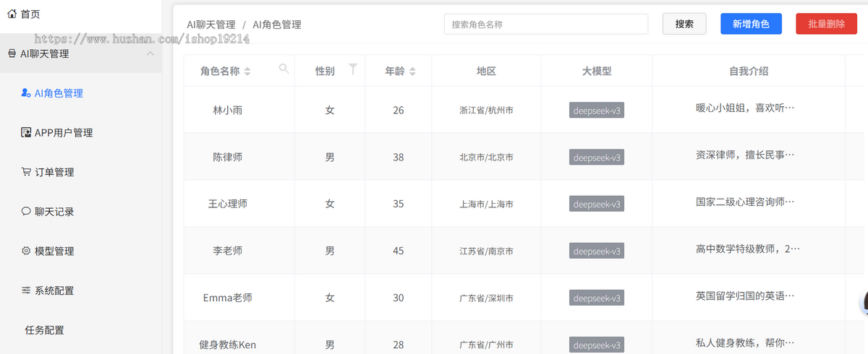Click the AI角色管理 breadcrumb item
This screenshot has width=868, height=354.
pyautogui.click(x=277, y=25)
